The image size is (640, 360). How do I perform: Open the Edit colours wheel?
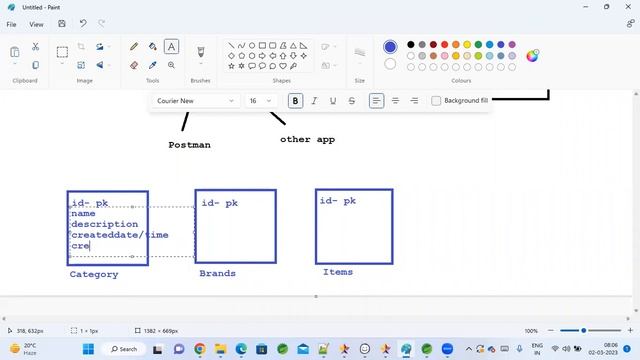tap(532, 56)
